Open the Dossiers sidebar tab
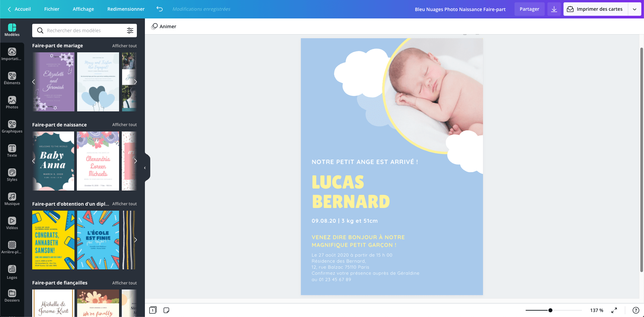 pos(12,296)
